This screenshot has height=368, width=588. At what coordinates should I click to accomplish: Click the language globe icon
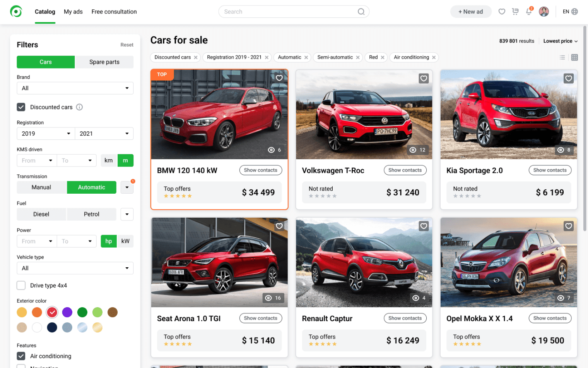pos(574,12)
